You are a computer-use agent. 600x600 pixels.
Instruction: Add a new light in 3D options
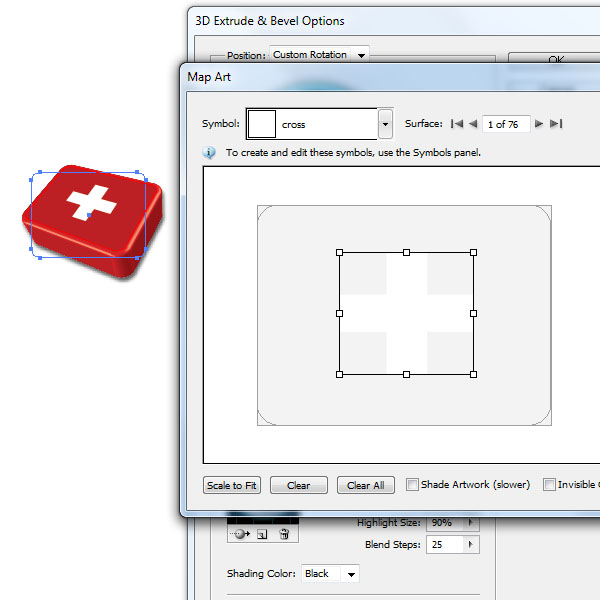pos(262,534)
